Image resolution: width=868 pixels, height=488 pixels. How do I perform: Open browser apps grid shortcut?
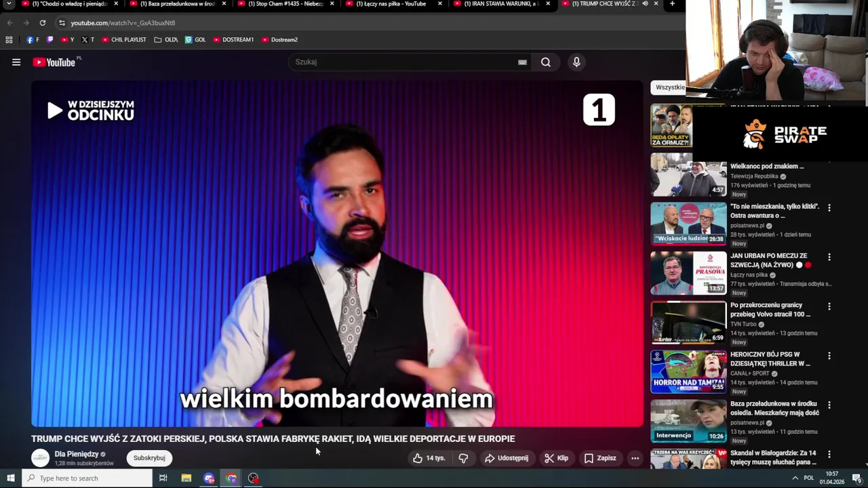(9, 40)
